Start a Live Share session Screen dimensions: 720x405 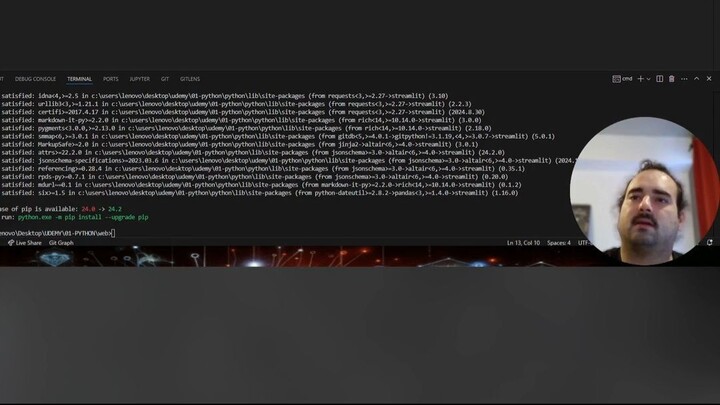tap(25, 243)
